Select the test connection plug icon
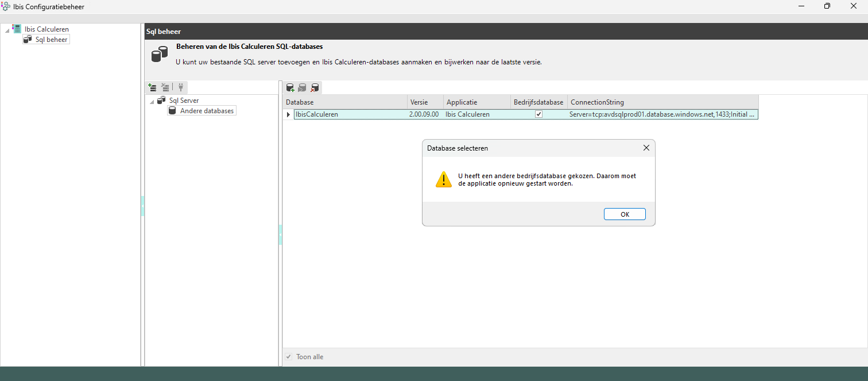 [180, 87]
